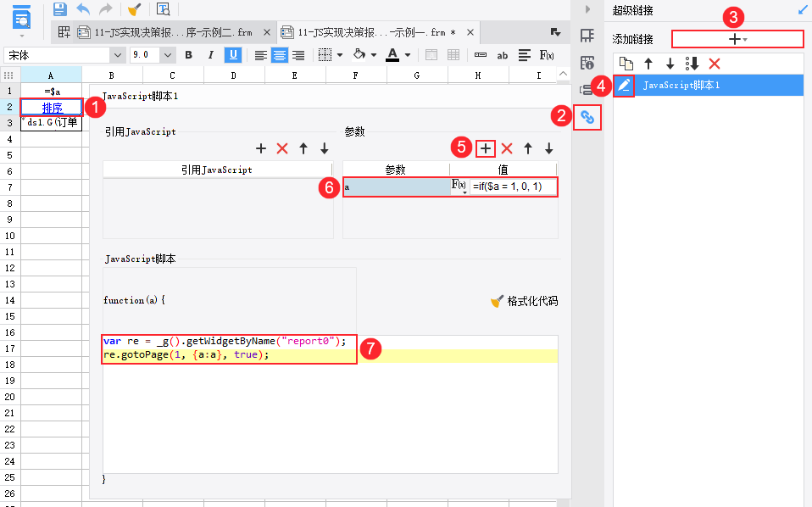The image size is (812, 507).
Task: Add a new parameter in 参数 section
Action: 485,148
